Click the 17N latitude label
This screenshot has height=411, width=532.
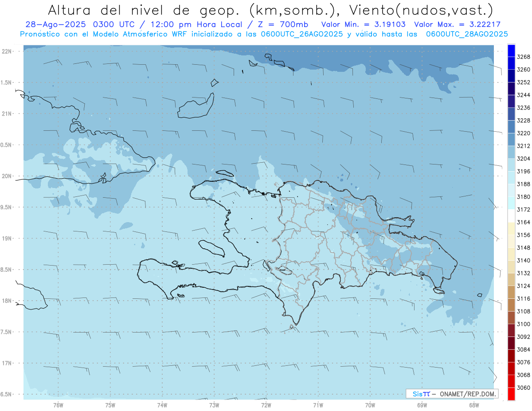[7, 363]
